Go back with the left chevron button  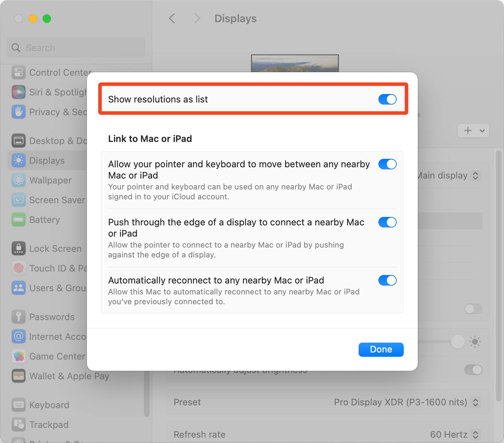172,18
